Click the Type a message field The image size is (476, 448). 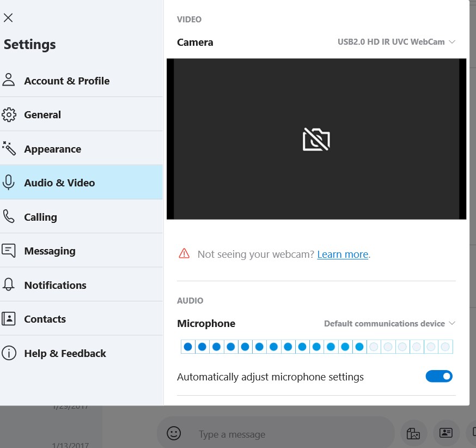(276, 434)
